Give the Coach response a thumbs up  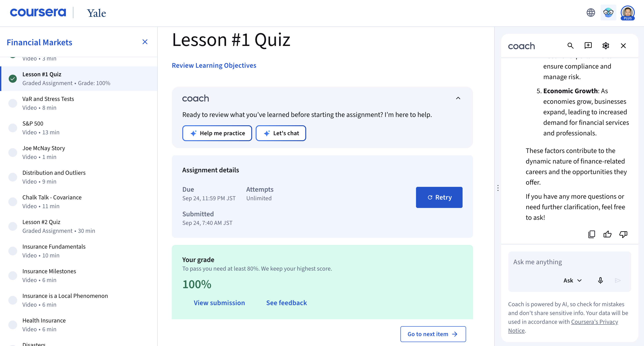(x=607, y=234)
